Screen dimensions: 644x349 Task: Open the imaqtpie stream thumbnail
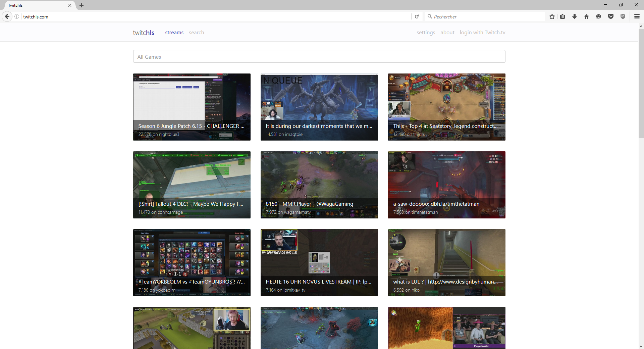pyautogui.click(x=319, y=107)
